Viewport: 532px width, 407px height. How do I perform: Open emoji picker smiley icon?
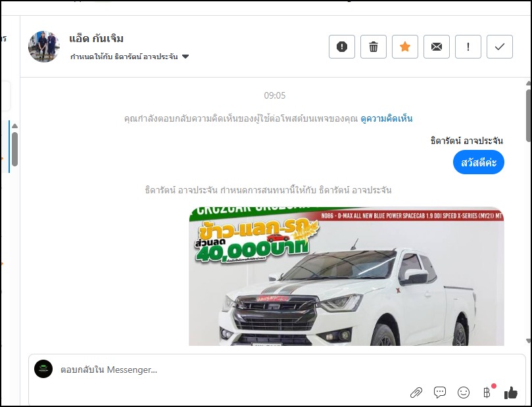[464, 393]
